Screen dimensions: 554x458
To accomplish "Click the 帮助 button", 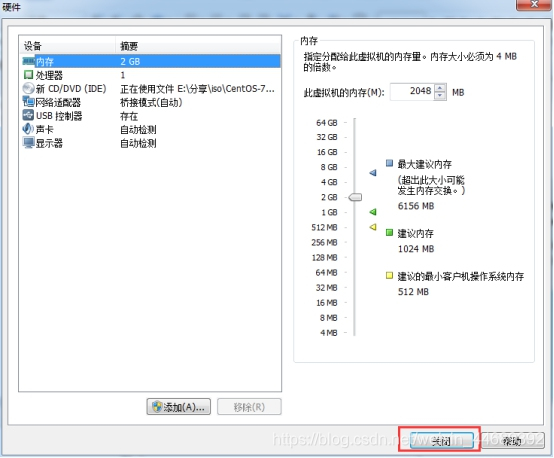I will coord(512,441).
